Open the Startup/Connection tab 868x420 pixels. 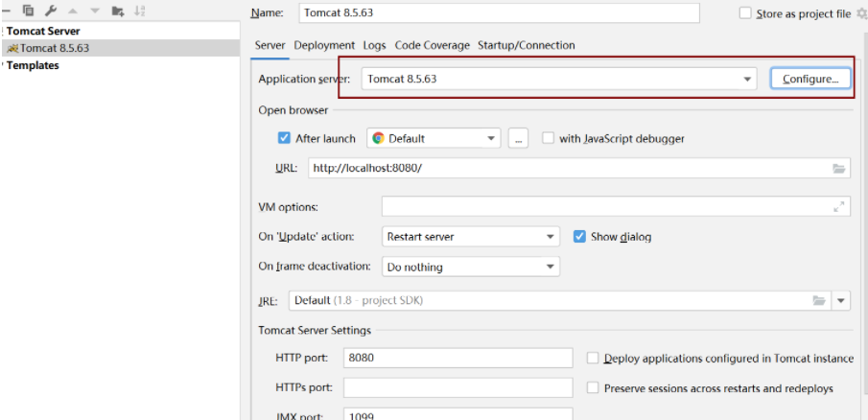[526, 45]
